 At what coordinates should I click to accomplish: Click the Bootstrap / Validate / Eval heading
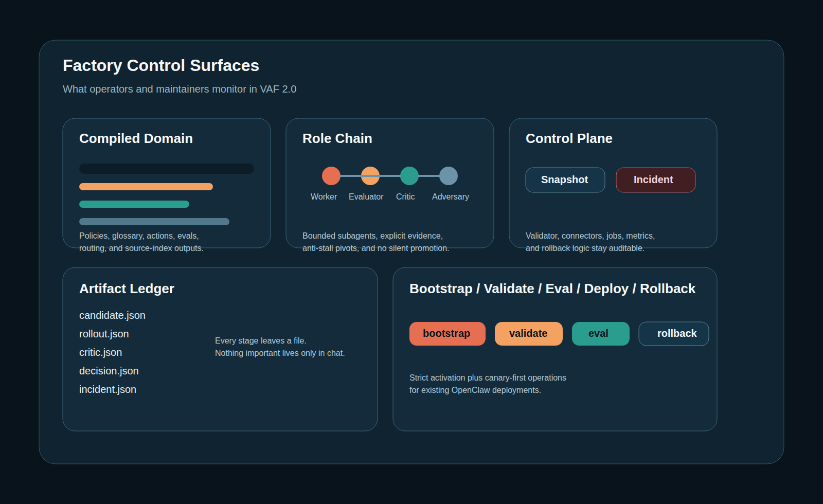[x=552, y=289]
